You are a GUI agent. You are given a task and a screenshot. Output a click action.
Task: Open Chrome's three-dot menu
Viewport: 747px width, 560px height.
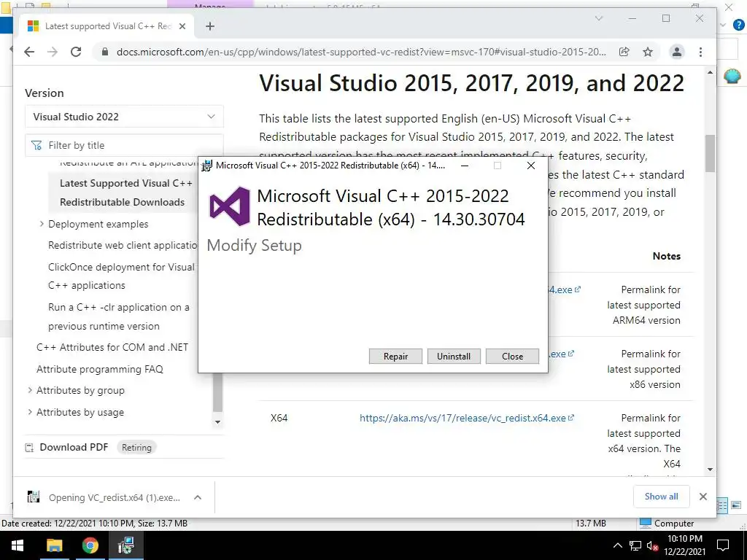tap(700, 52)
